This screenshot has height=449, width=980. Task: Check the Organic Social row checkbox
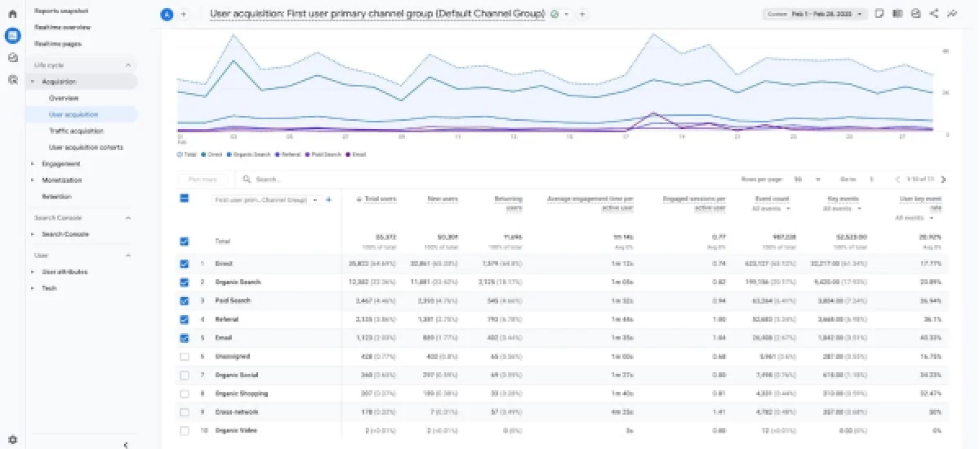184,376
